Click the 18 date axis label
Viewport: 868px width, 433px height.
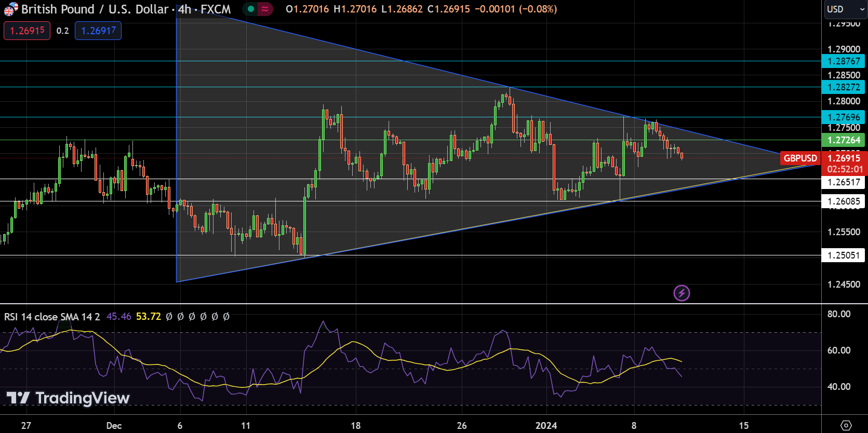[355, 426]
